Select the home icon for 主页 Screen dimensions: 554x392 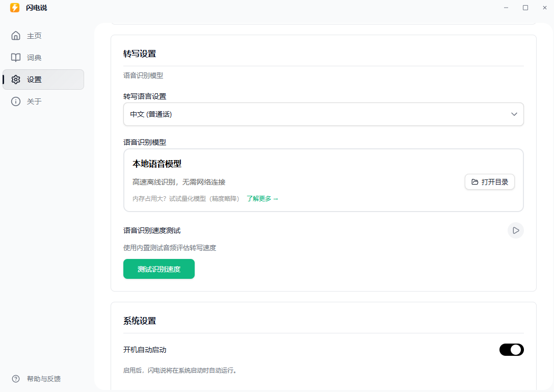pos(15,35)
